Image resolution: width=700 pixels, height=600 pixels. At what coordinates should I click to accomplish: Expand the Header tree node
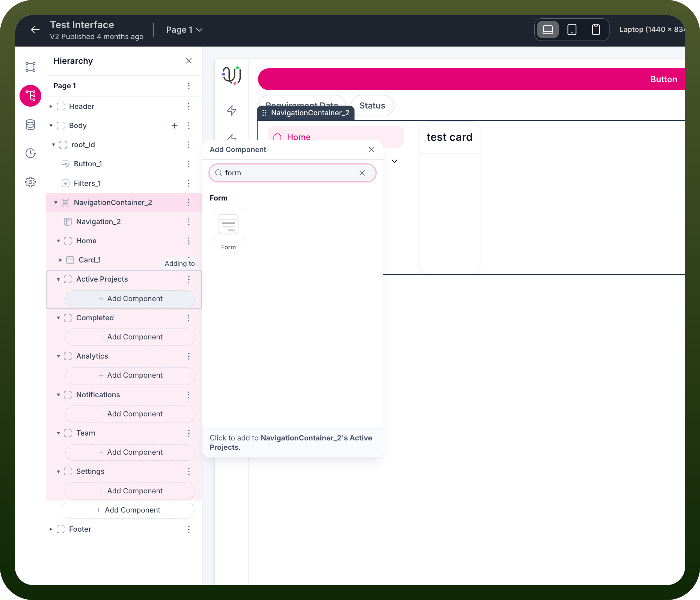51,106
